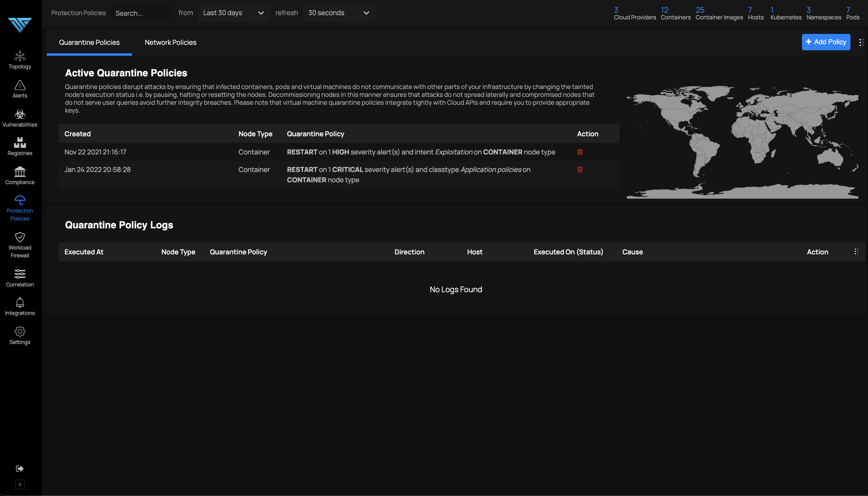
Task: Click the Protection Policies breadcrumb label
Action: (x=78, y=13)
